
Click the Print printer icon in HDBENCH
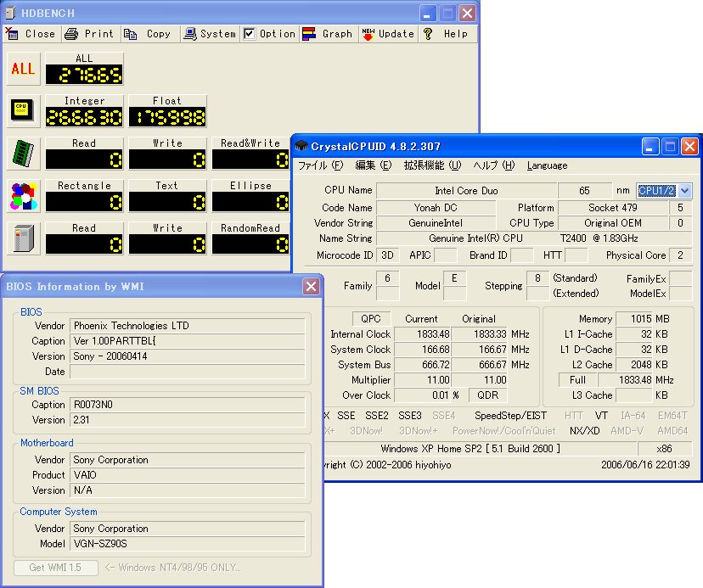coord(71,34)
